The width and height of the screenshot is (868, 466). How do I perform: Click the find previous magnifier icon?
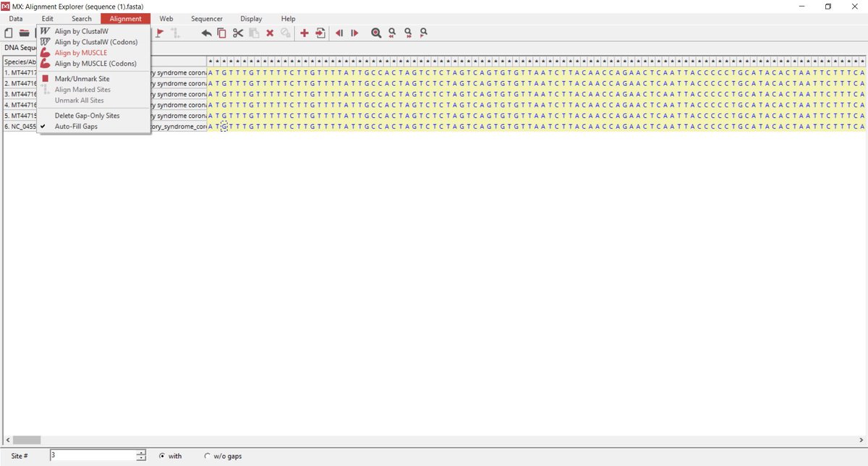point(392,33)
